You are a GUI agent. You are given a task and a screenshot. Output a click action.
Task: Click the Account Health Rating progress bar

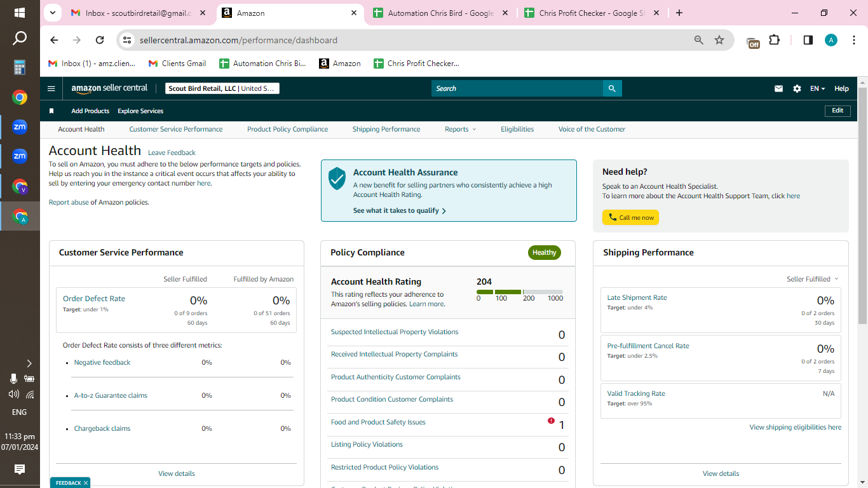pos(520,292)
